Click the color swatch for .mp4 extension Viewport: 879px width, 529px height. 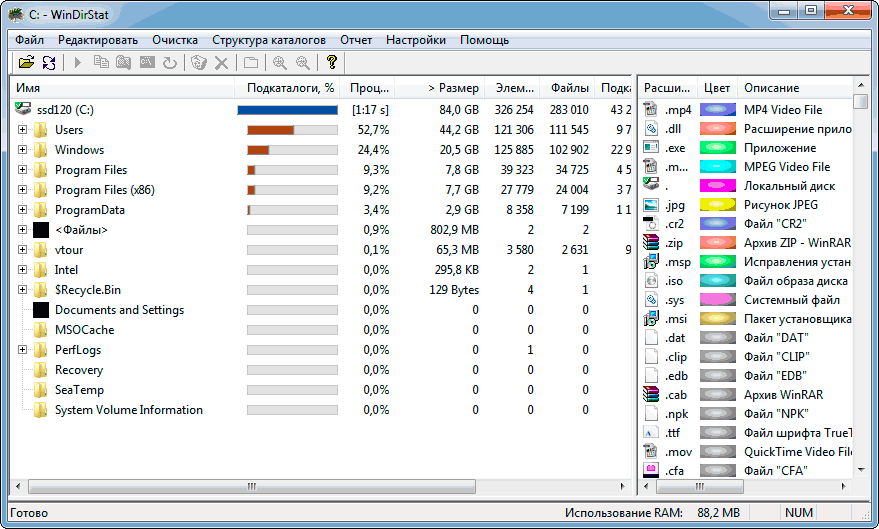pos(717,110)
